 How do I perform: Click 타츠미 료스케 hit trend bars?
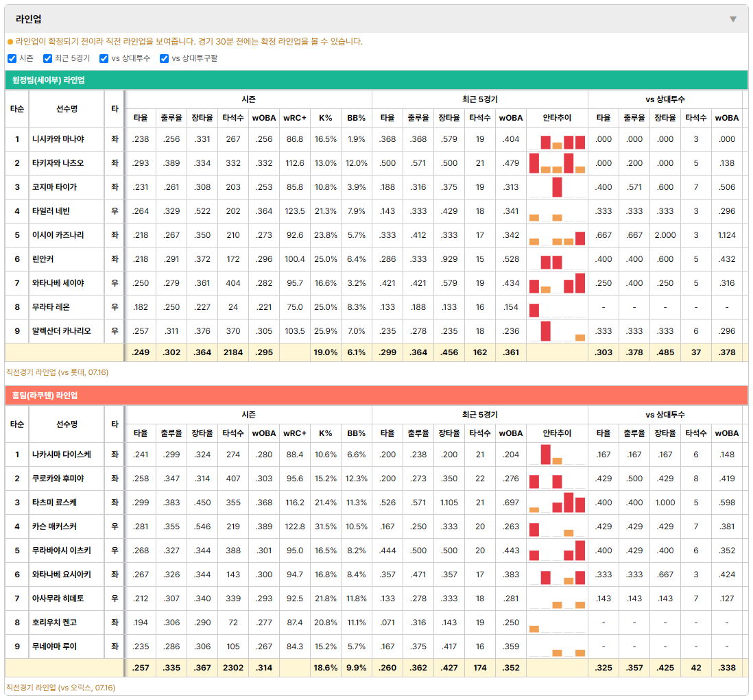click(557, 503)
